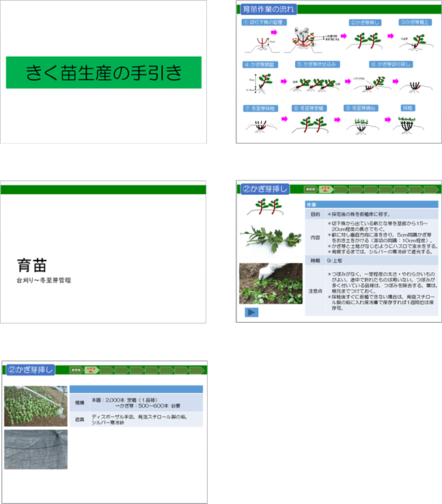
Task: Click the cut-stump diagram under 切り下株の管理
Action: (x=262, y=44)
